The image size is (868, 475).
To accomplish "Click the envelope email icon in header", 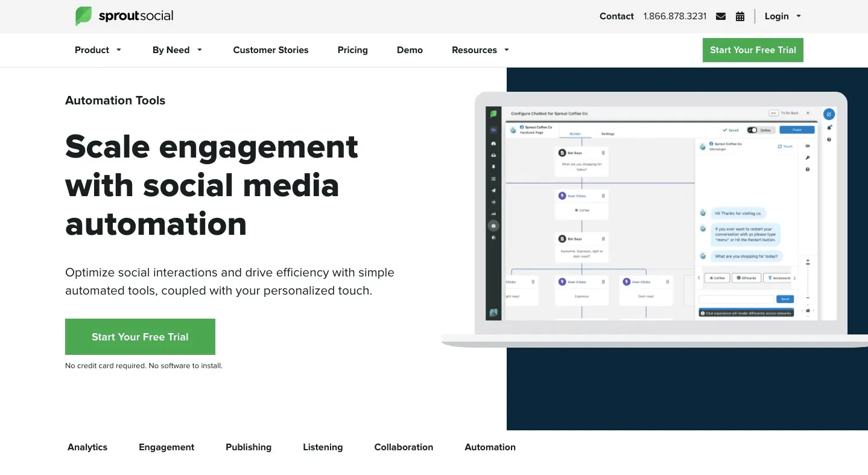I will pyautogui.click(x=721, y=16).
